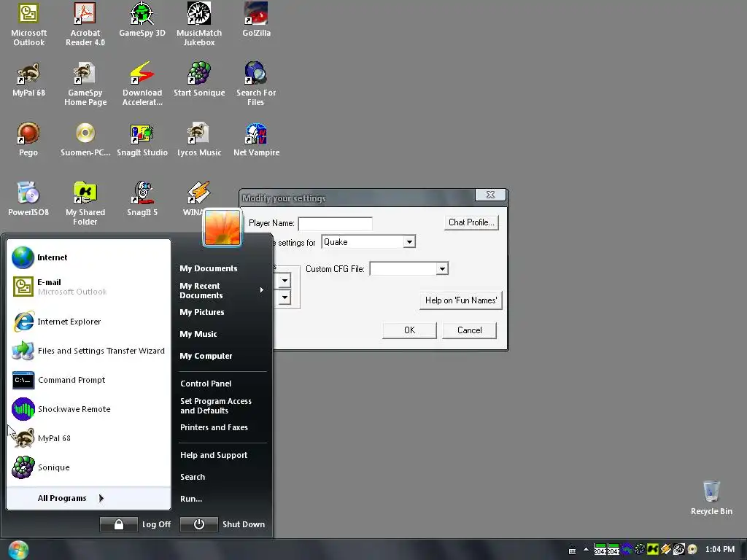Open Search from Start menu
The width and height of the screenshot is (747, 560).
tap(193, 477)
